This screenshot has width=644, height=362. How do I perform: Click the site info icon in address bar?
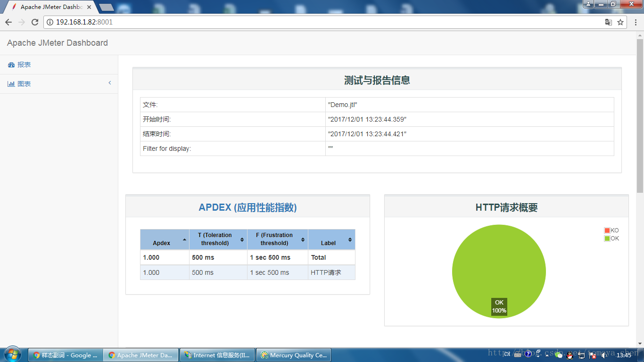pyautogui.click(x=50, y=22)
